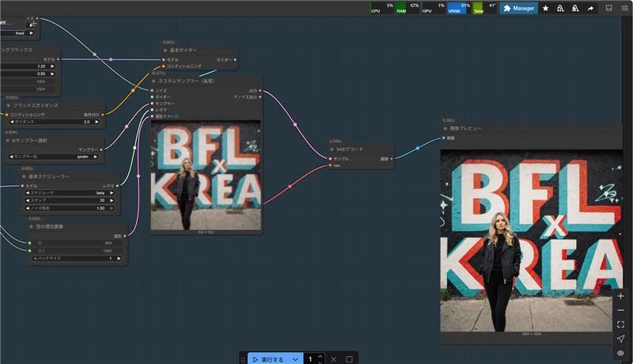Fit view to canvas icon

[620, 324]
